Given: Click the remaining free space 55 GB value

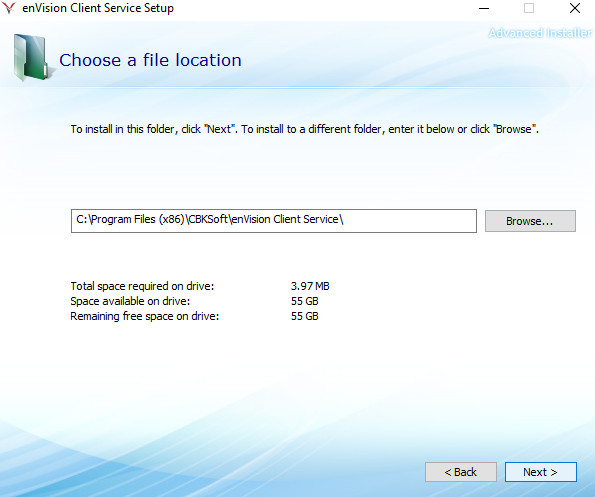Looking at the screenshot, I should 305,316.
